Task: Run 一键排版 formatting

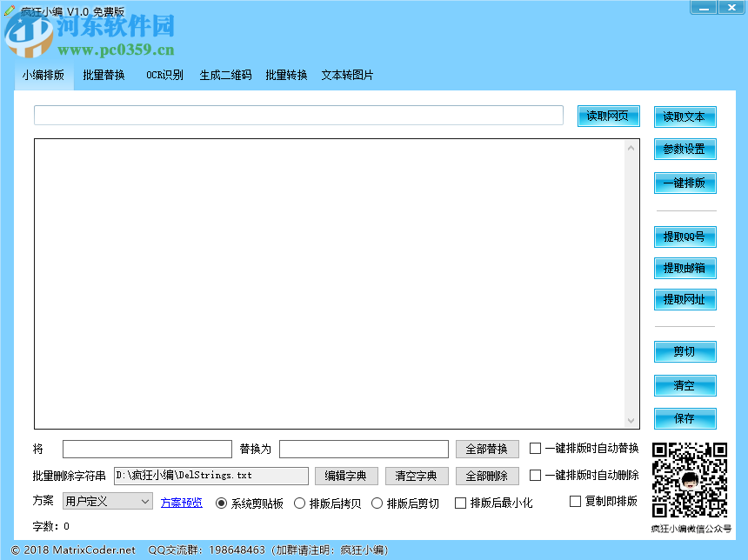Action: (685, 183)
